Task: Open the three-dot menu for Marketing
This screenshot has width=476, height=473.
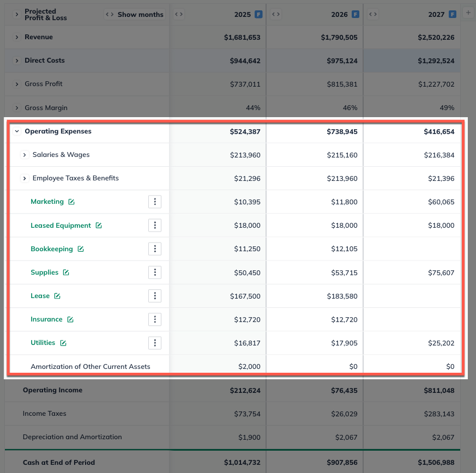Action: 155,202
